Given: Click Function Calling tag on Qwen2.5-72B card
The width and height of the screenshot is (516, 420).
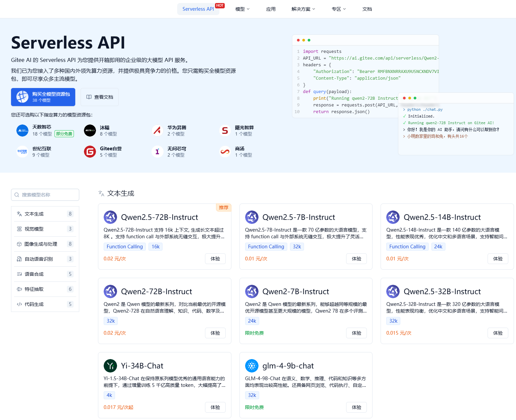Looking at the screenshot, I should pos(125,247).
